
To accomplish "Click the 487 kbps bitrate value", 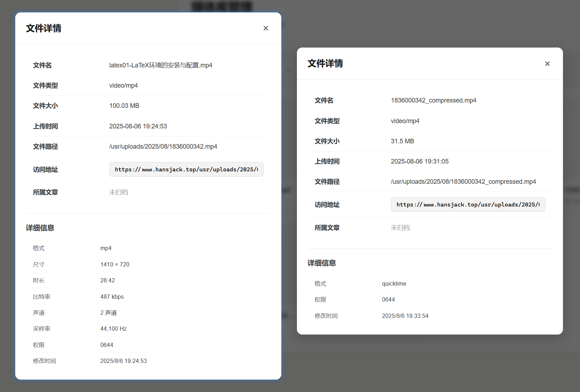I will point(112,297).
